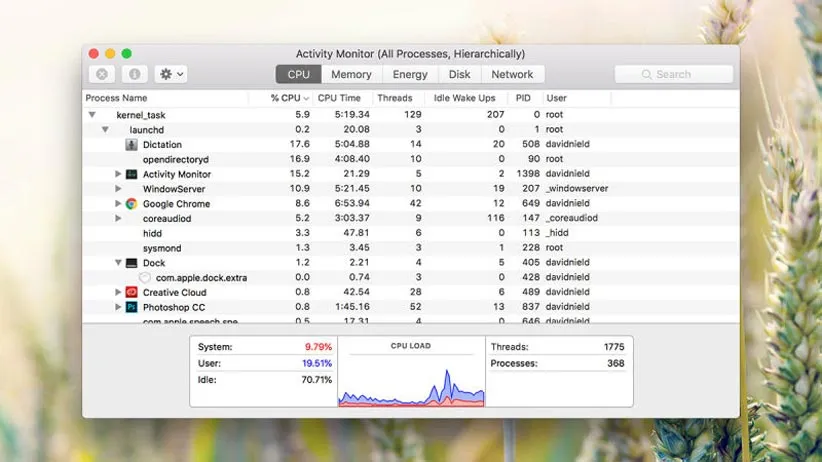Click the magnifier icon in Search

(x=646, y=74)
